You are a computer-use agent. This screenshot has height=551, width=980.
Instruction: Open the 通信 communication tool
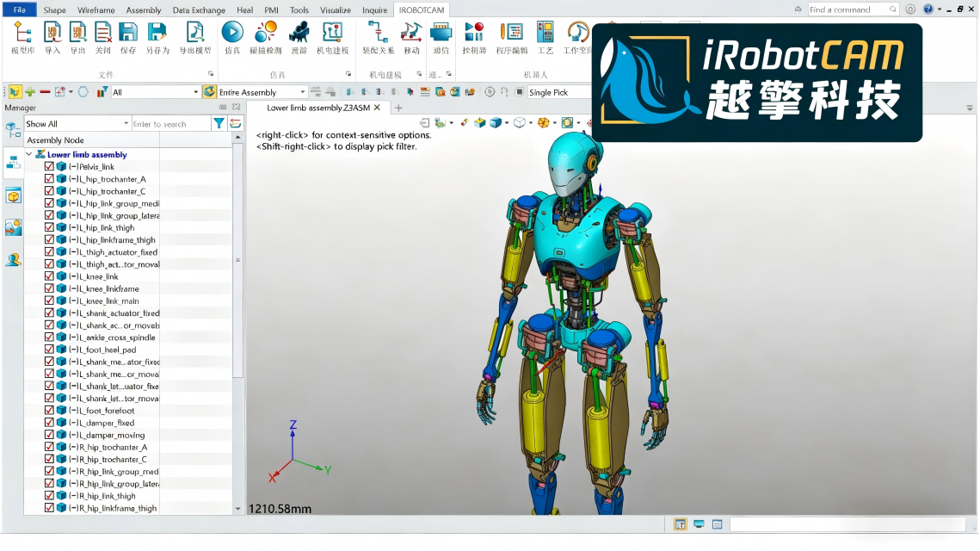(x=441, y=37)
